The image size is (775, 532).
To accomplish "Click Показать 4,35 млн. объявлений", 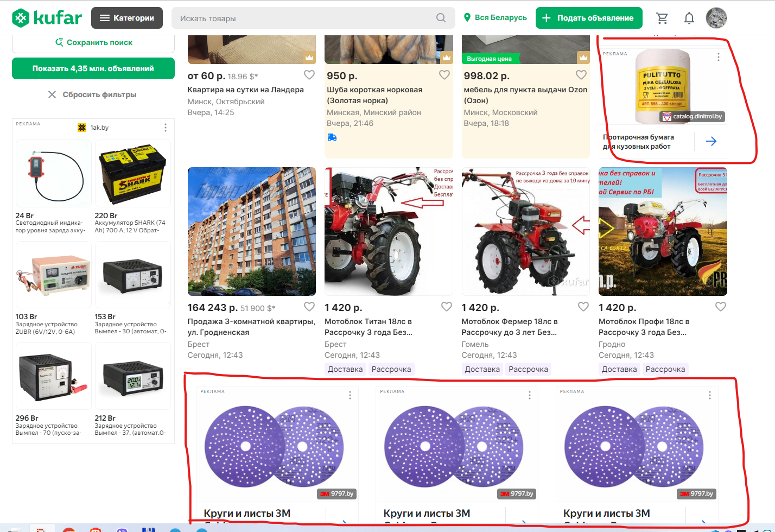I will [x=93, y=68].
